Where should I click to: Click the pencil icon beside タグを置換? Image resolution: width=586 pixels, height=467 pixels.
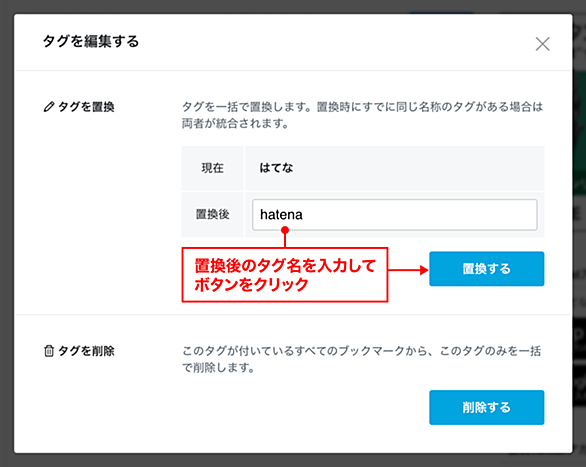[x=49, y=107]
